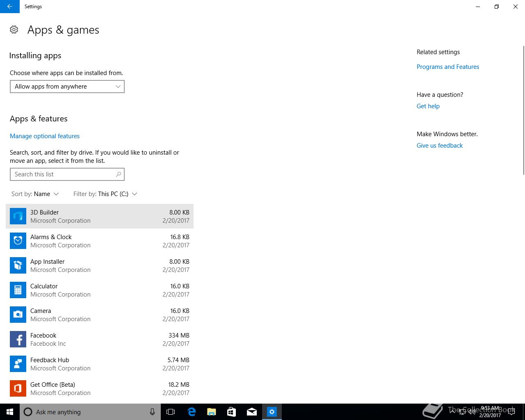Click Give us feedback link

tap(440, 146)
